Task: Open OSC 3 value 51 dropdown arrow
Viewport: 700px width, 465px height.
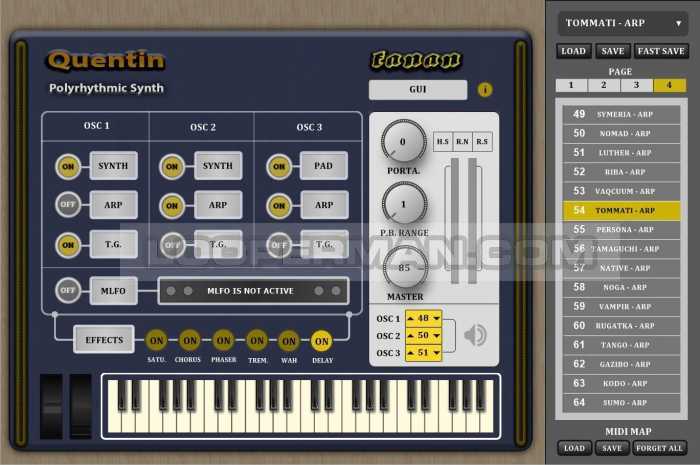Action: (436, 353)
